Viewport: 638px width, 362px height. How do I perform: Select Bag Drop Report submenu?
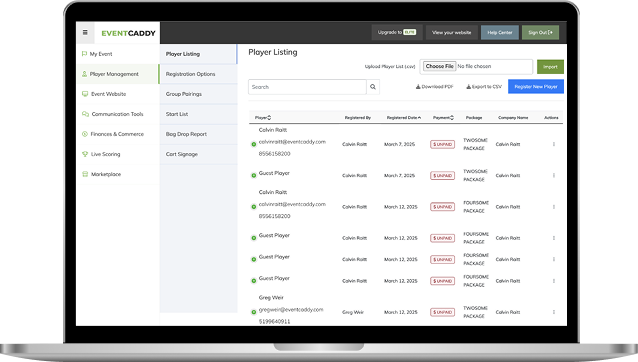point(198,134)
